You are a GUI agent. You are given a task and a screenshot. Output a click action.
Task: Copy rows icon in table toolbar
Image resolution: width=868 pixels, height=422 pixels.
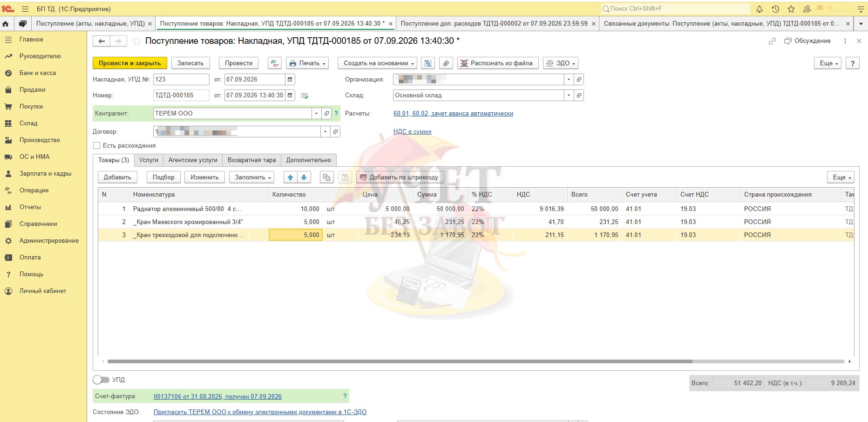point(327,177)
